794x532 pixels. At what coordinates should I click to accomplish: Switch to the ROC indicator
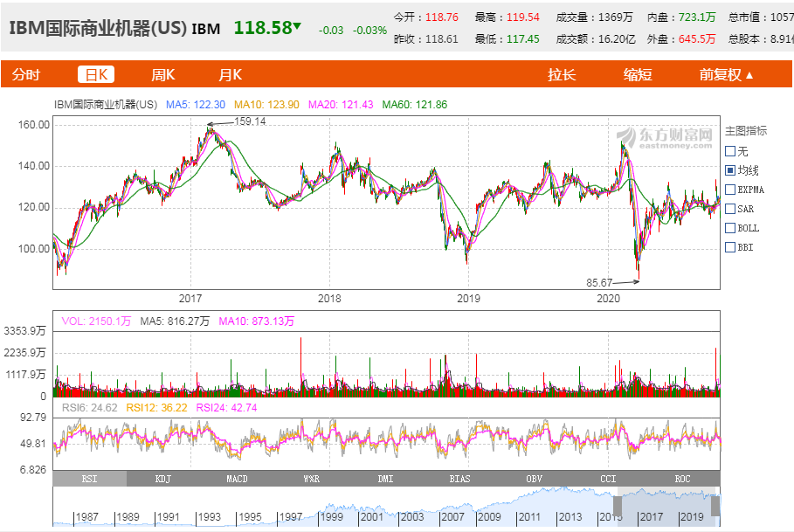684,479
